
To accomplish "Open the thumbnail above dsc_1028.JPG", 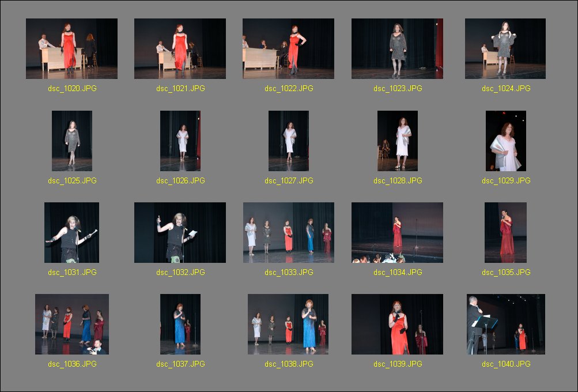I will tap(398, 141).
